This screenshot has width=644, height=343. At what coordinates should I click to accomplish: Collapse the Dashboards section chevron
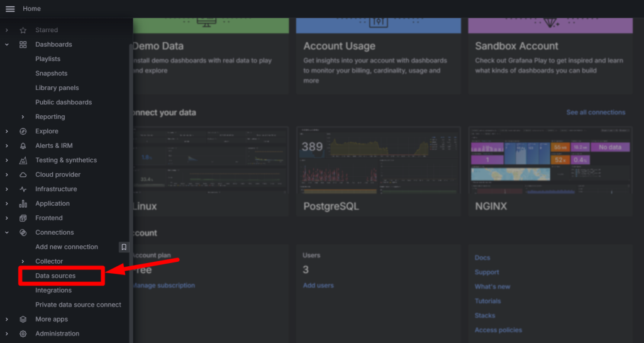point(7,45)
